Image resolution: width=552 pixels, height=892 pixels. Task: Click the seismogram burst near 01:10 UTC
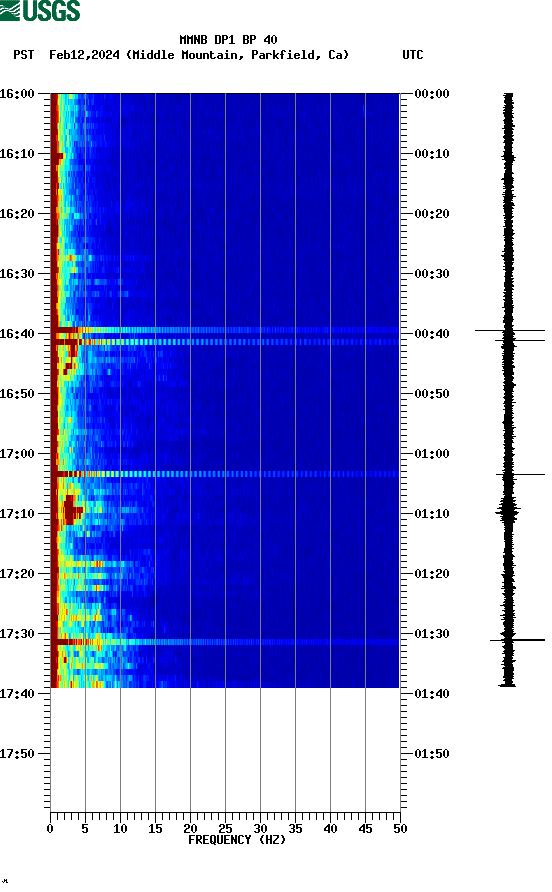click(508, 511)
